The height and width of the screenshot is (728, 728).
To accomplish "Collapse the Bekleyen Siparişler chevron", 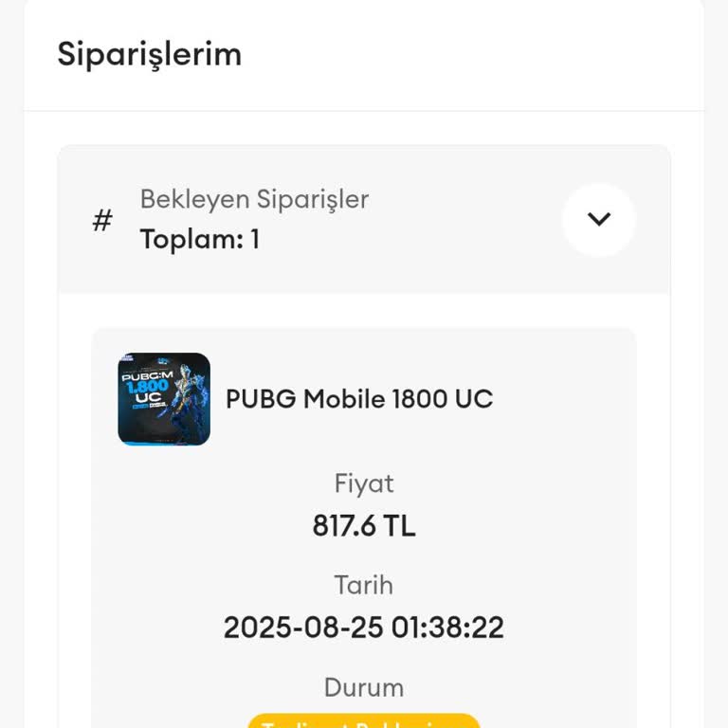I will (x=598, y=219).
